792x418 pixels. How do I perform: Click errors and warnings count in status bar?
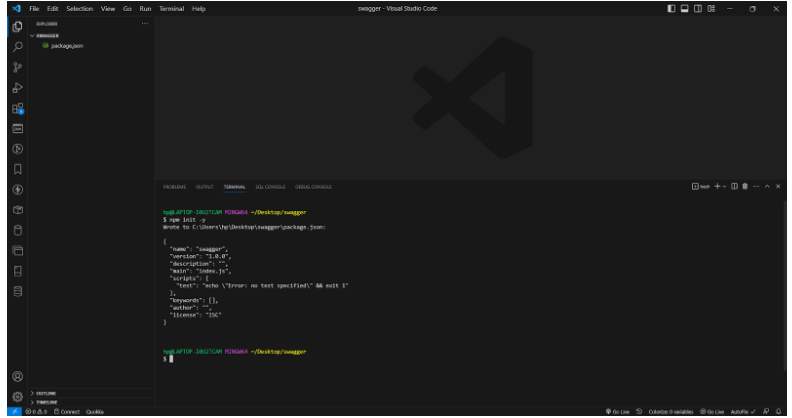(36, 412)
